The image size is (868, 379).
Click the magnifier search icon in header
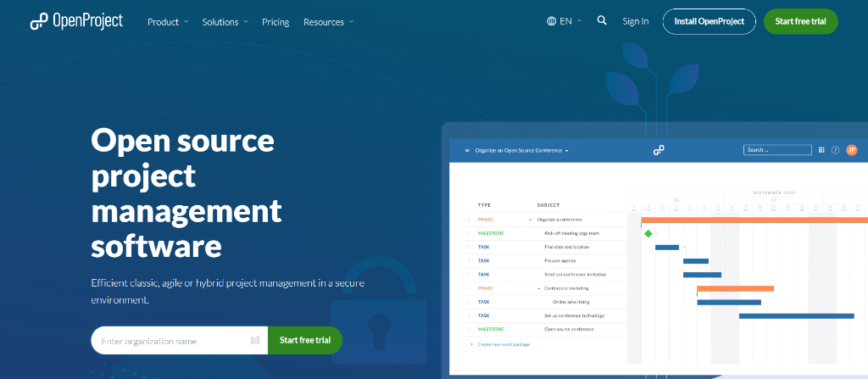point(602,20)
